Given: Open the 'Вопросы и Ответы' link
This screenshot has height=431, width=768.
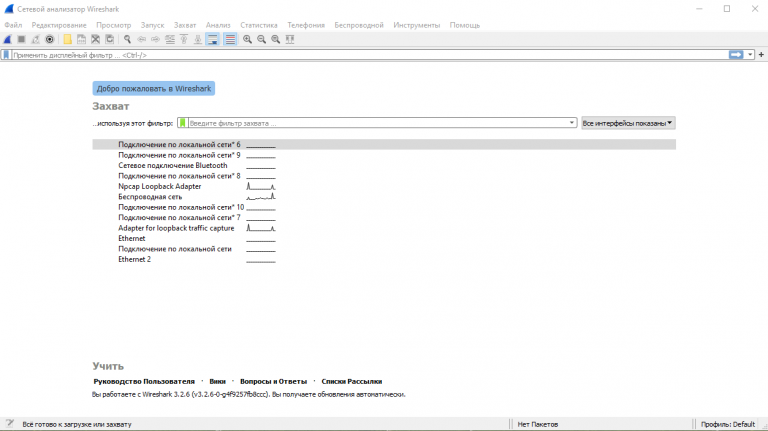Looking at the screenshot, I should (273, 381).
